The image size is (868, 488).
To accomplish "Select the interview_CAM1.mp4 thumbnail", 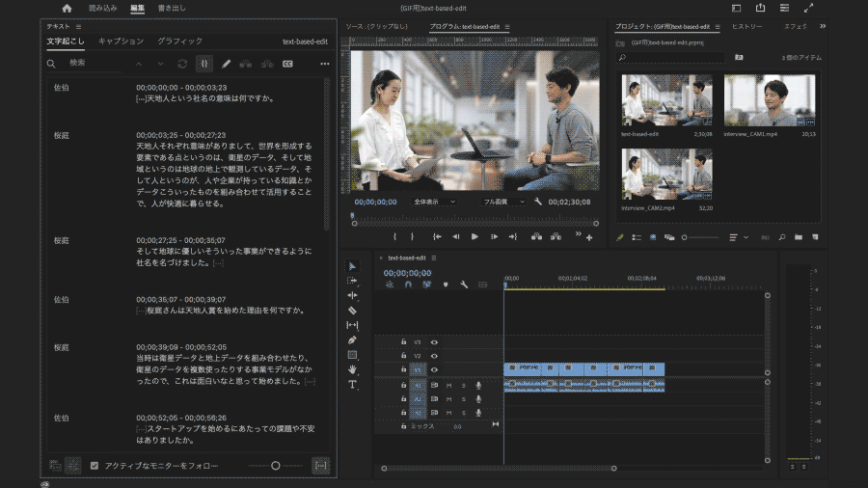I will pos(770,100).
